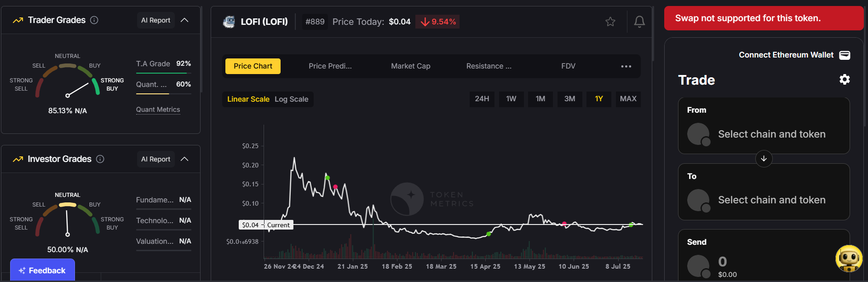Open the Resistance tab
This screenshot has height=282, width=868.
click(x=489, y=66)
